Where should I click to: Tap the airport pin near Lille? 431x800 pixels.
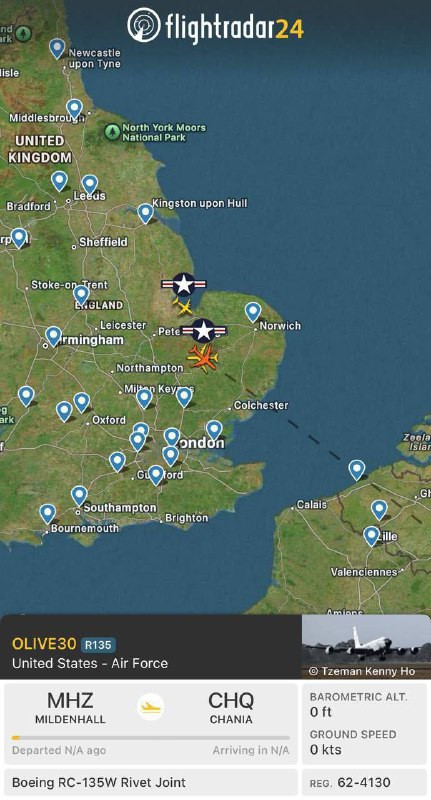point(371,536)
